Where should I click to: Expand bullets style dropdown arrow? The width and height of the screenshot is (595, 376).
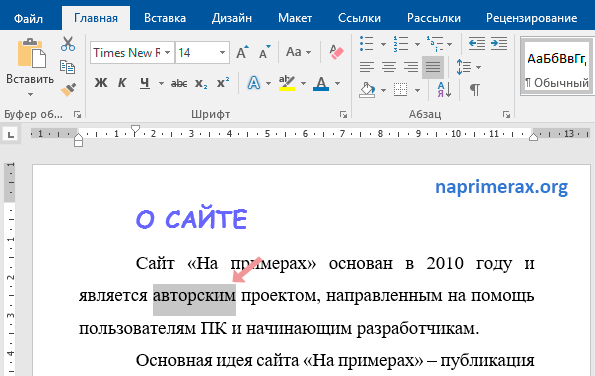point(383,44)
